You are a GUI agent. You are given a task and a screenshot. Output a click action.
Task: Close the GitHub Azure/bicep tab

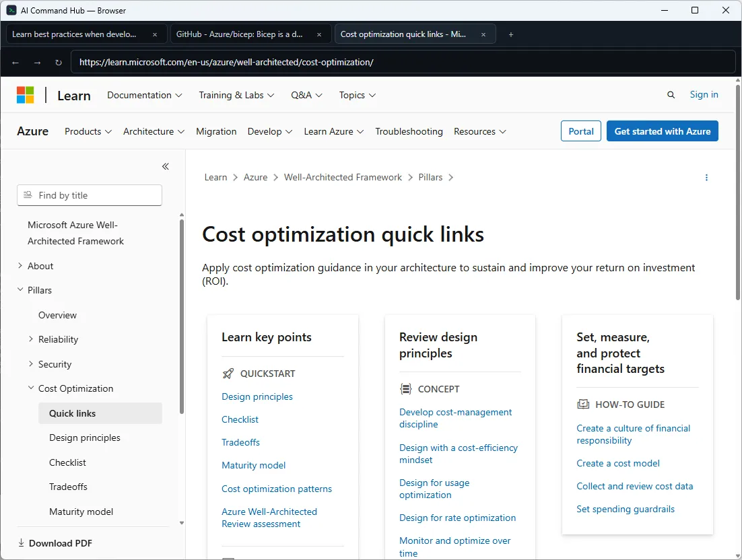coord(319,34)
